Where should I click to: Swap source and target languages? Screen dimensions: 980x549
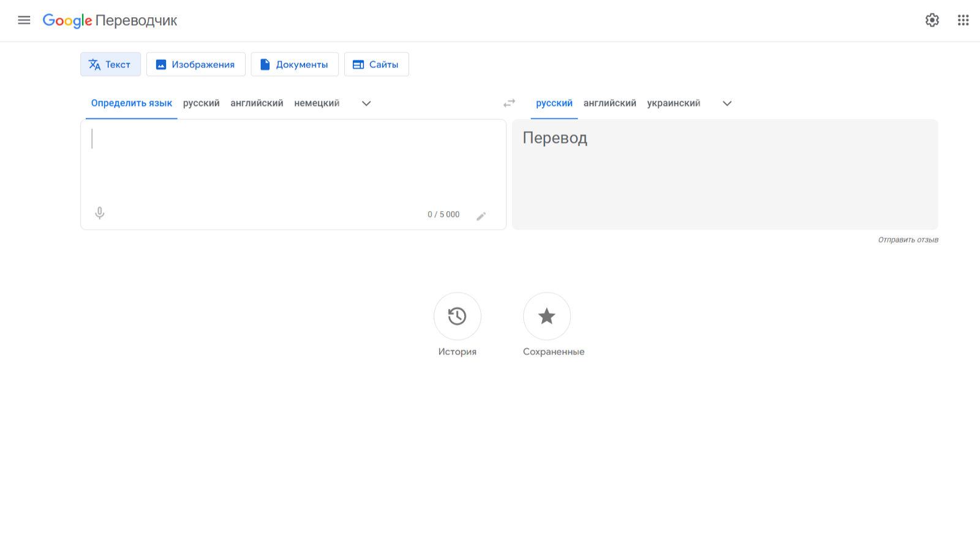pos(509,103)
